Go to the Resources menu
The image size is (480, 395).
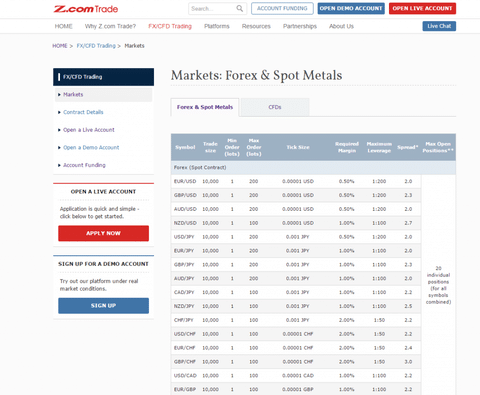(256, 26)
